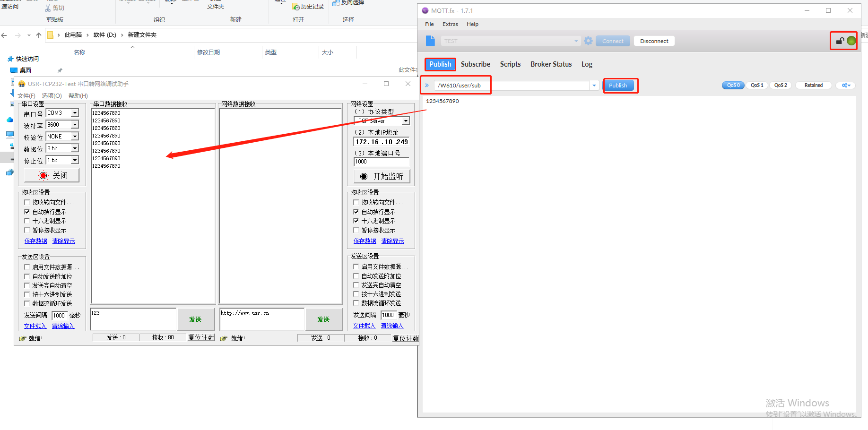
Task: Click the red 关闭 serial port button
Action: [x=52, y=176]
